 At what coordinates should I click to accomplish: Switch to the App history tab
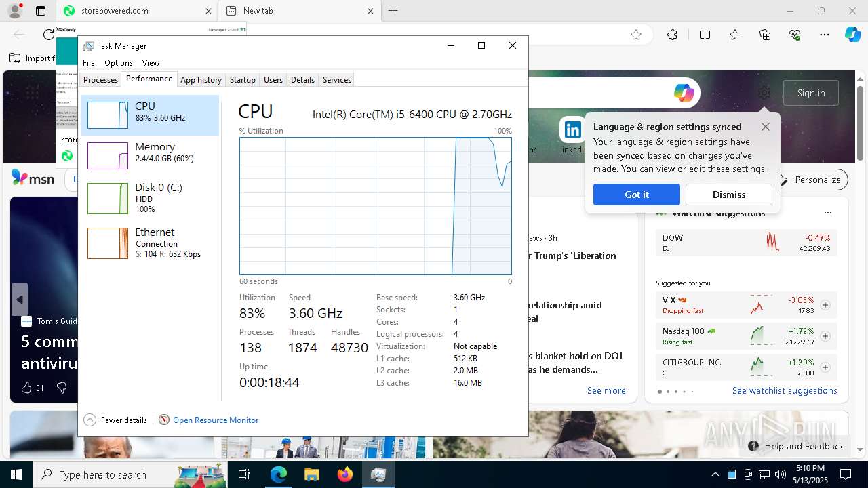201,80
